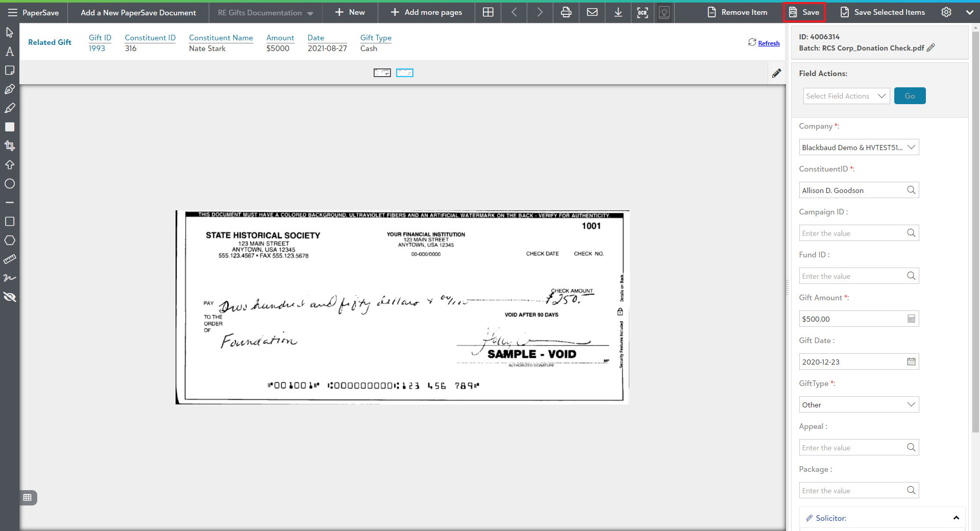This screenshot has width=980, height=531.
Task: Open the Select Field Actions dropdown
Action: (x=846, y=96)
